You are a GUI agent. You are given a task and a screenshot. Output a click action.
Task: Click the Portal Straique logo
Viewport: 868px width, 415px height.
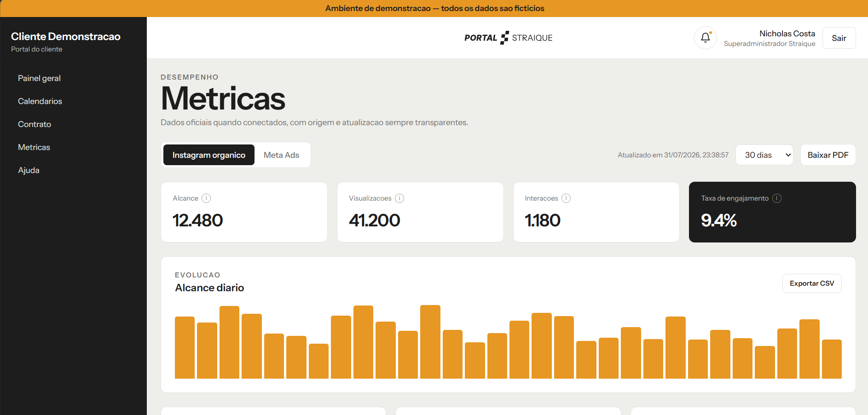508,38
